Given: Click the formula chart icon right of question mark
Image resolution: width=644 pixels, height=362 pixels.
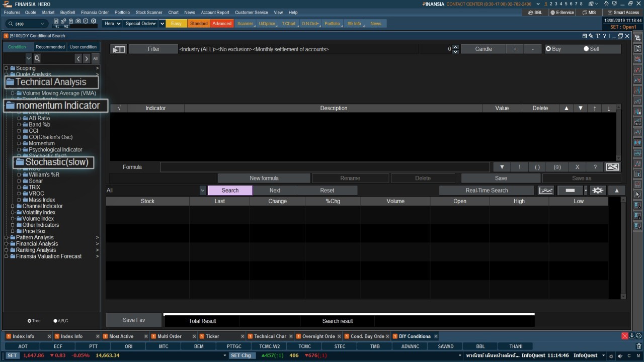Looking at the screenshot, I should 612,167.
